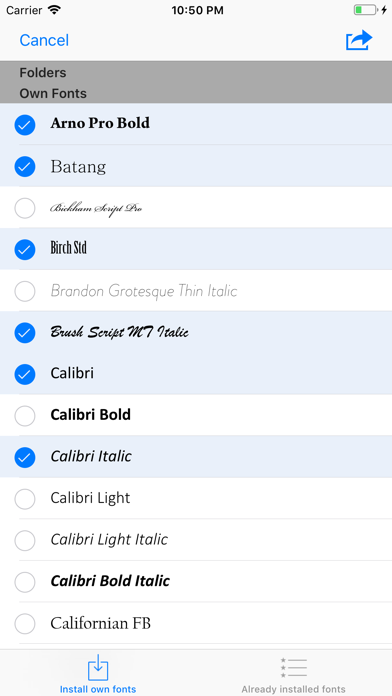This screenshot has height=696, width=392.
Task: Tap the Californian FB font name
Action: [100, 623]
